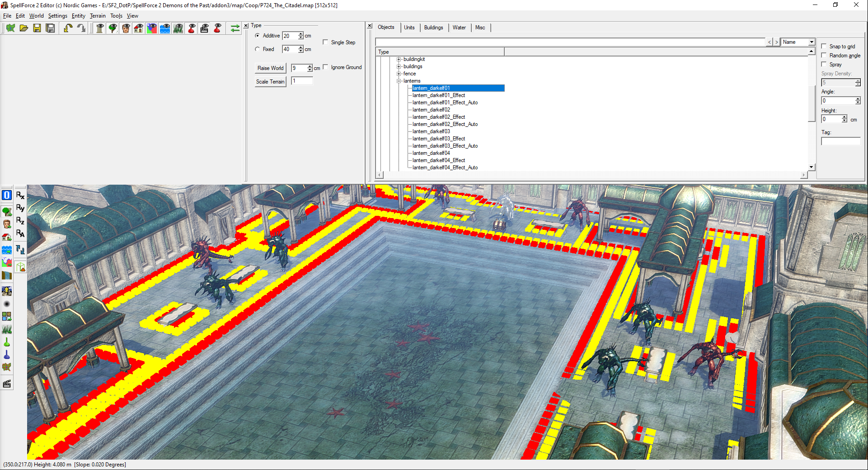868x470 pixels.
Task: Save the map with the yellow floppy icon
Action: coord(37,28)
